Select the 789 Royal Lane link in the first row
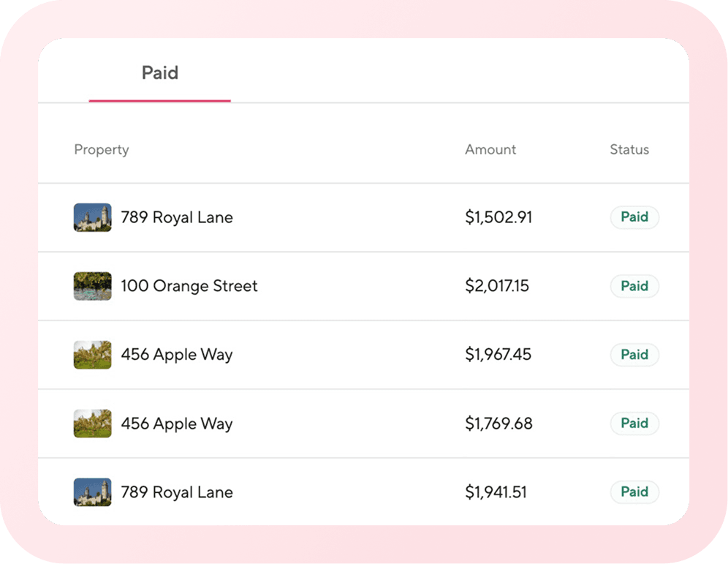The height and width of the screenshot is (564, 728). click(x=177, y=217)
